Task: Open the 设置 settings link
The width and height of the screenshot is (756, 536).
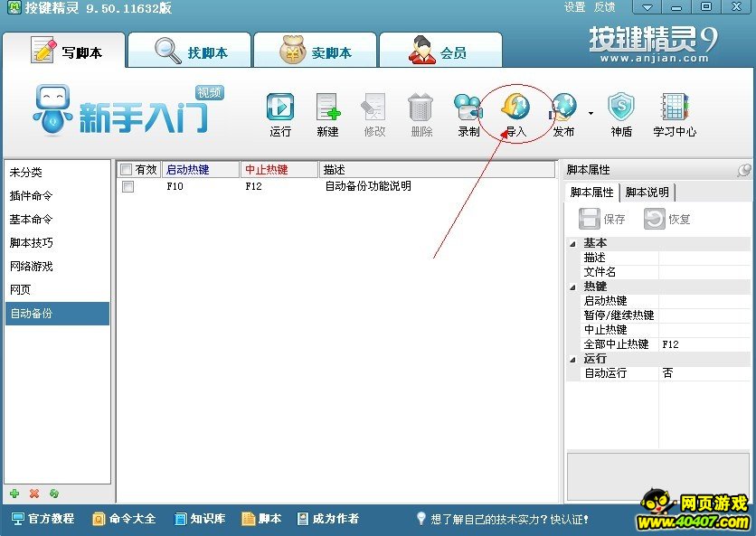Action: pos(575,6)
